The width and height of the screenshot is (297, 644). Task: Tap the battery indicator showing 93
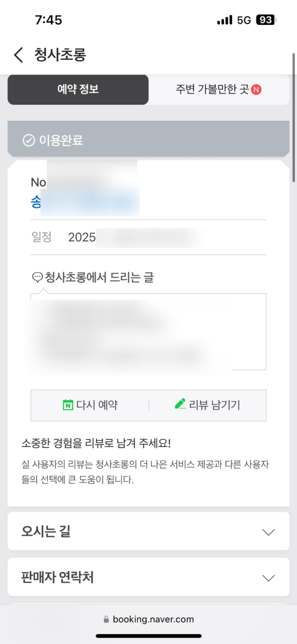coord(266,20)
